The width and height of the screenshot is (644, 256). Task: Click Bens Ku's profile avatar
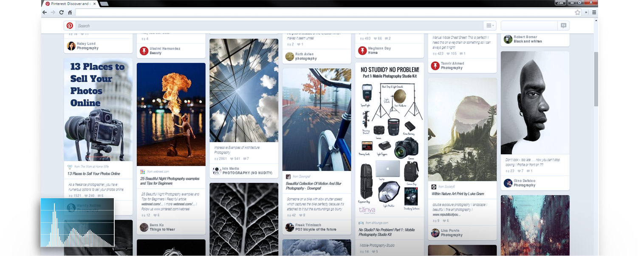pos(144,227)
